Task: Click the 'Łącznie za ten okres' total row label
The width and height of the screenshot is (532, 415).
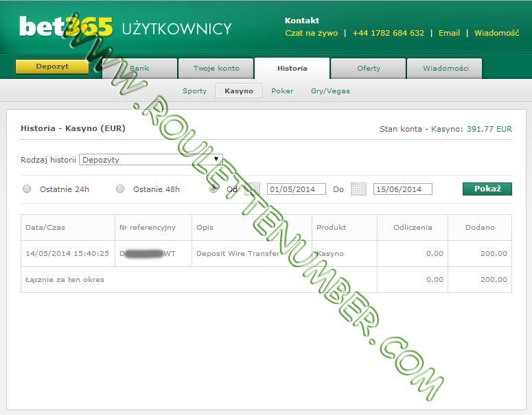Action: tap(65, 280)
